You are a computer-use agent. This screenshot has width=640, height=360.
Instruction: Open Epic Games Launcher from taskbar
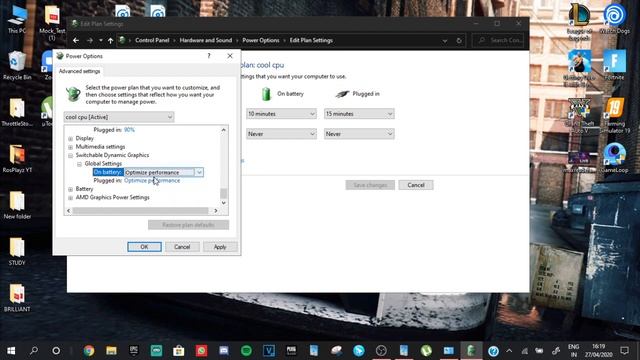(133, 351)
